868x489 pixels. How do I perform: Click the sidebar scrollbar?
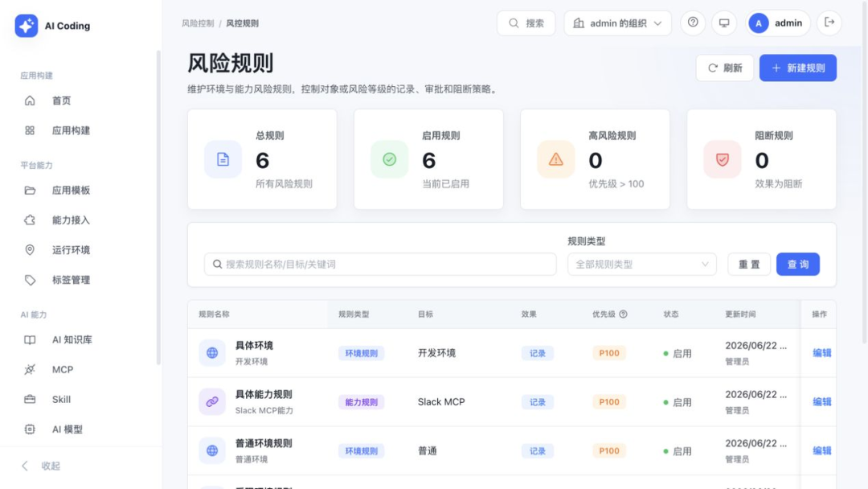coord(158,208)
